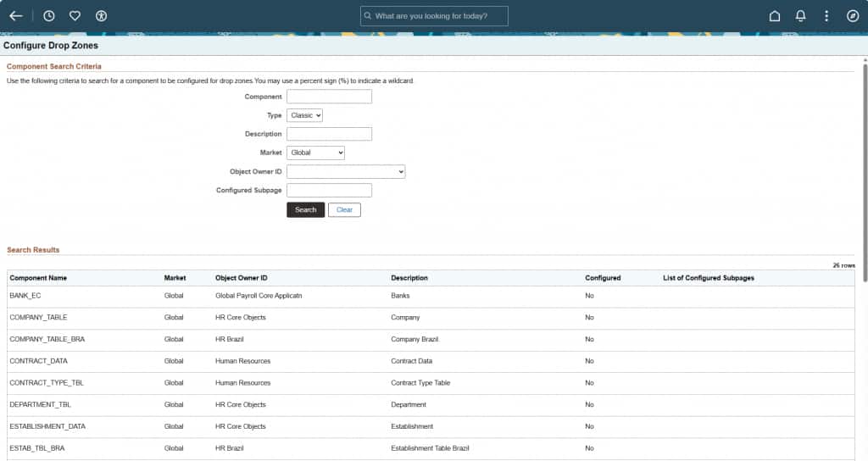Click No in the BANK_EC row
Image resolution: width=868 pixels, height=461 pixels.
pyautogui.click(x=589, y=296)
